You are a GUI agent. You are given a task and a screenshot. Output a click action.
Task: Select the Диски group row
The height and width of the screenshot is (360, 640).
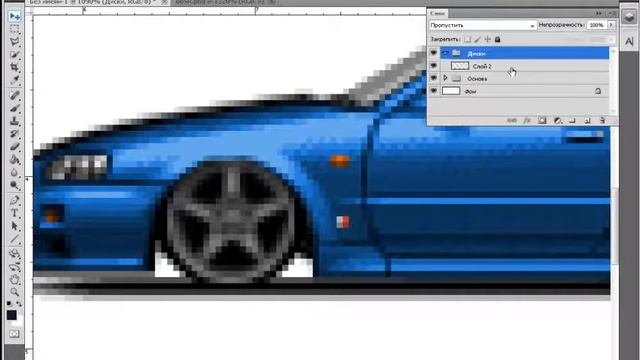(x=524, y=53)
